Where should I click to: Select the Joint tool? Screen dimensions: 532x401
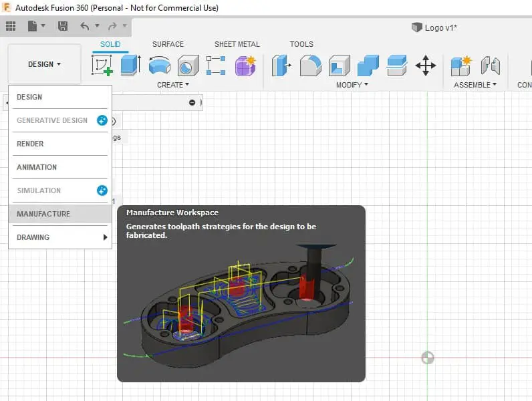click(491, 65)
